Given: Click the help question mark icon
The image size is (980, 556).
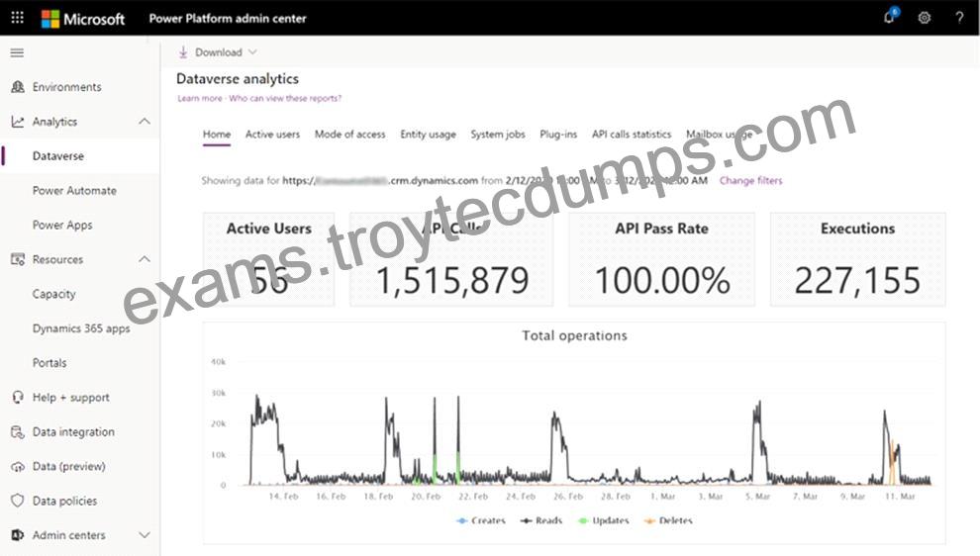Looking at the screenshot, I should click(x=959, y=18).
